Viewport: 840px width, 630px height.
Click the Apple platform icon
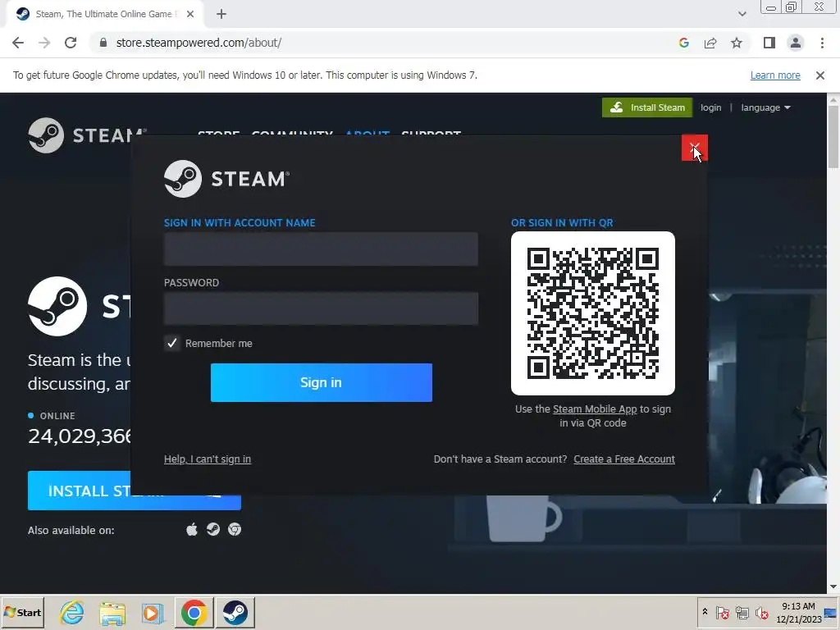[x=192, y=530]
